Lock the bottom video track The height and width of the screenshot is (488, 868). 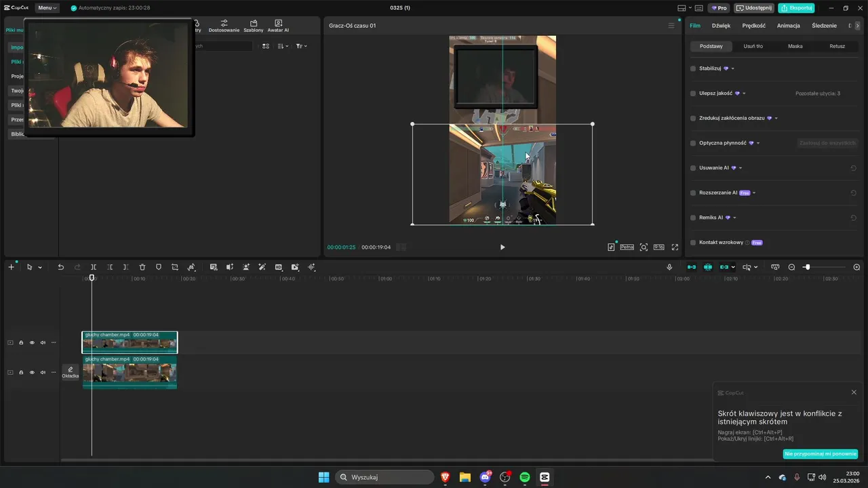click(x=21, y=372)
